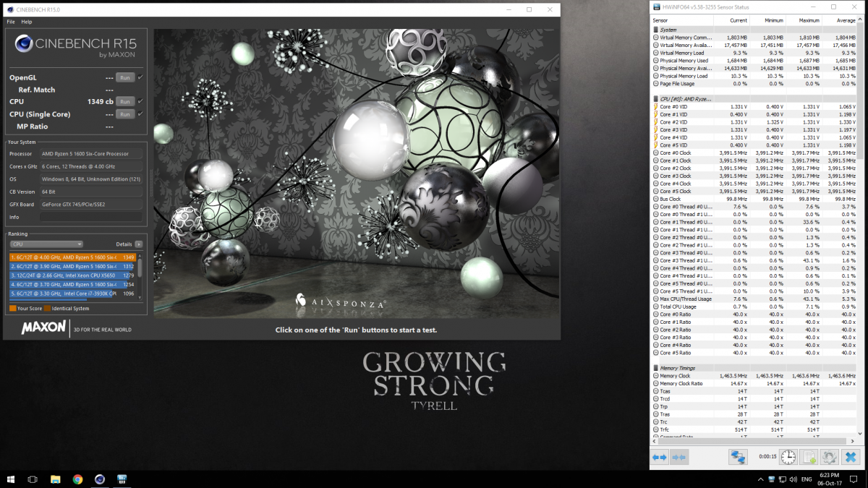The width and height of the screenshot is (868, 488).
Task: Close HWiNFO sensors with blue X icon
Action: tap(851, 457)
